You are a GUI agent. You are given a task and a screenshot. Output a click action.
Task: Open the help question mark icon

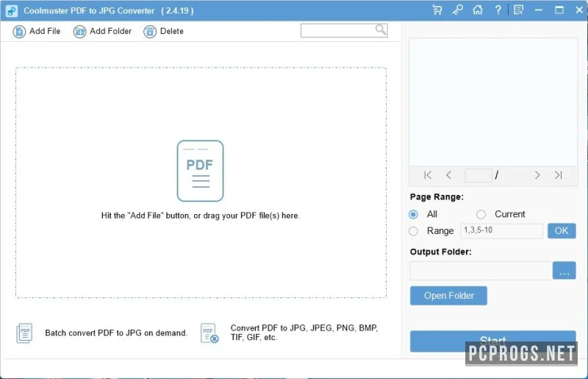498,10
